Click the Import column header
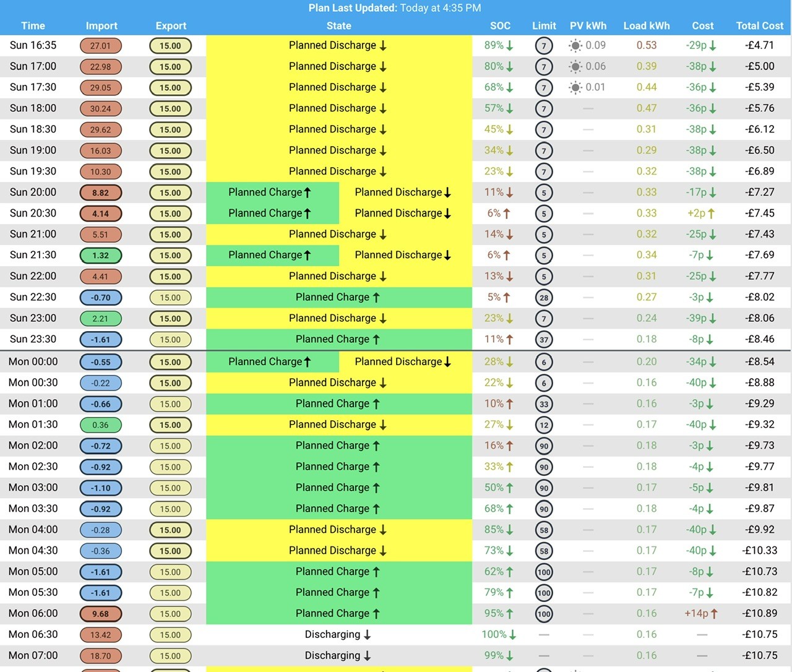Image resolution: width=792 pixels, height=672 pixels. 101,26
